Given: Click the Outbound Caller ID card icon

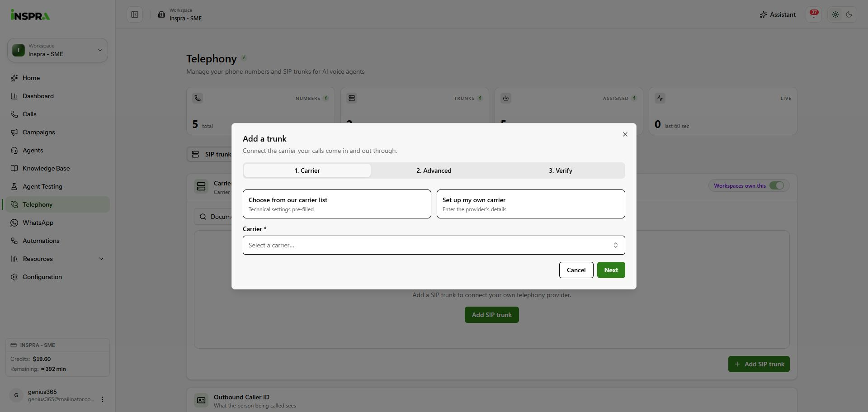Looking at the screenshot, I should coord(201,400).
